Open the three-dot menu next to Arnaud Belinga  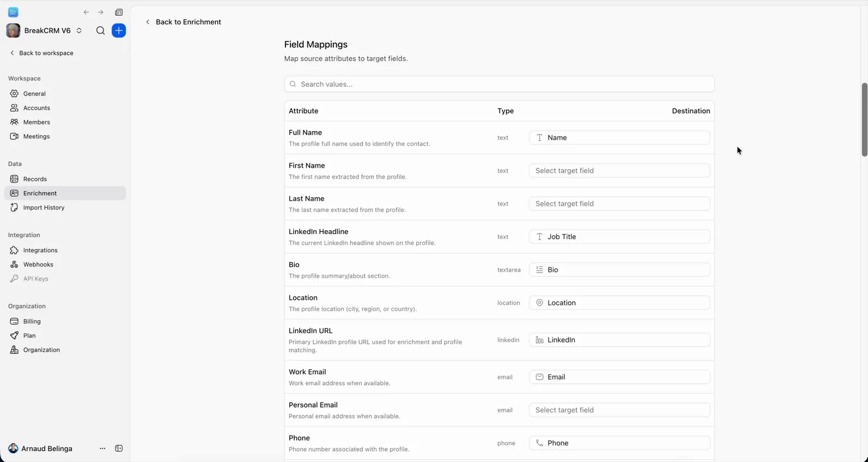[103, 448]
